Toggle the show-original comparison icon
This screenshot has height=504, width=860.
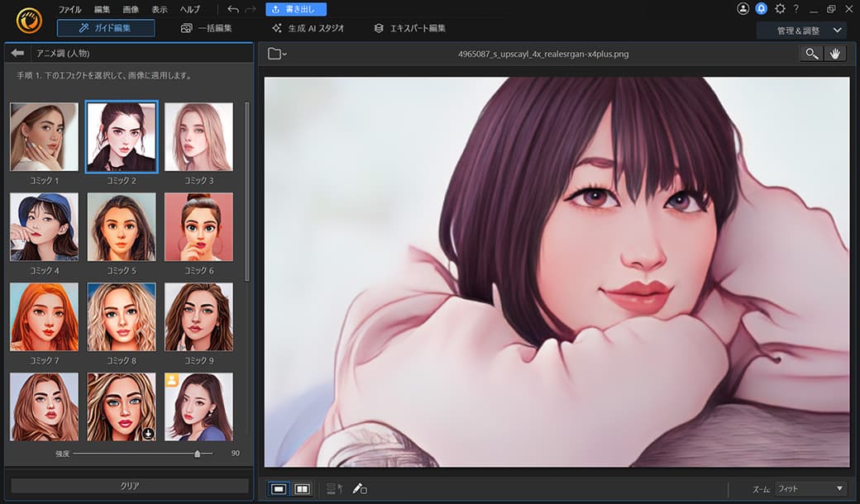coord(333,488)
